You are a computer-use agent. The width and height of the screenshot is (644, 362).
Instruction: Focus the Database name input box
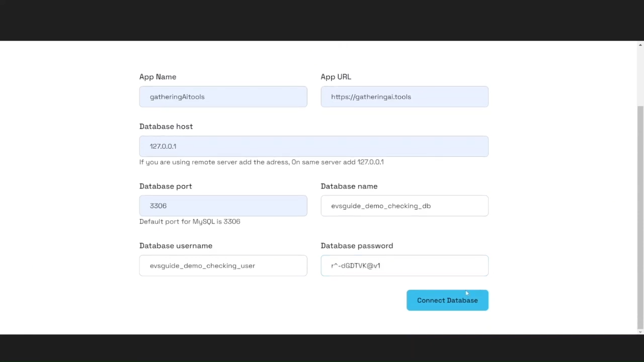[x=404, y=206]
